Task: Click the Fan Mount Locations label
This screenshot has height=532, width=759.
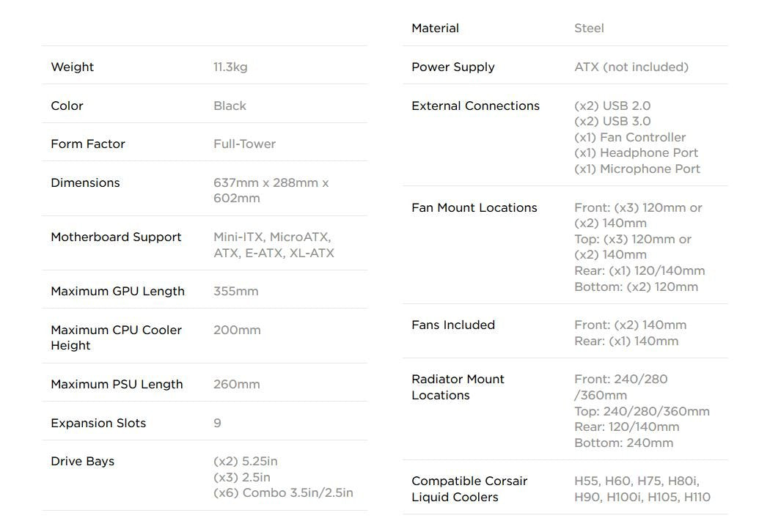Action: pos(474,207)
